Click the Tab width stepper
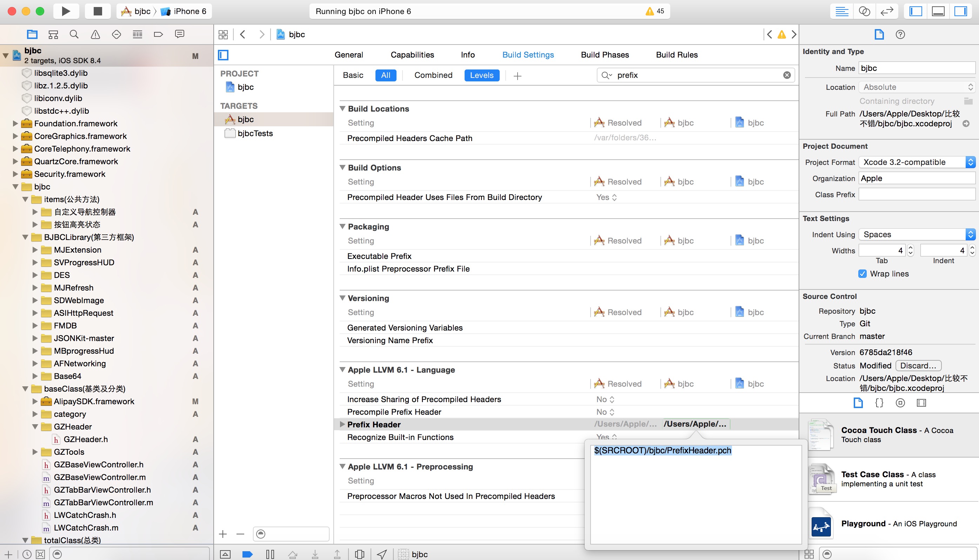979x560 pixels. coord(910,251)
